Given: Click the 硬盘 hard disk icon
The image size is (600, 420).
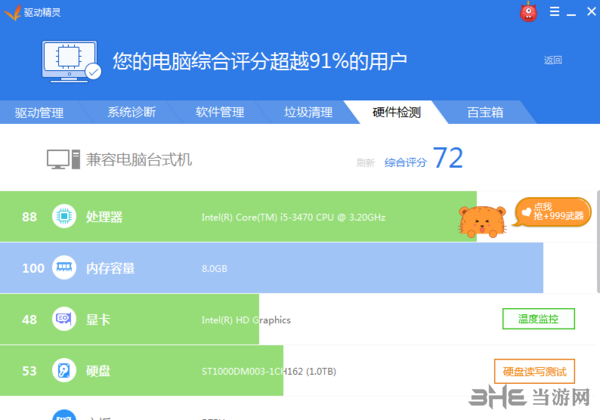Looking at the screenshot, I should click(64, 370).
